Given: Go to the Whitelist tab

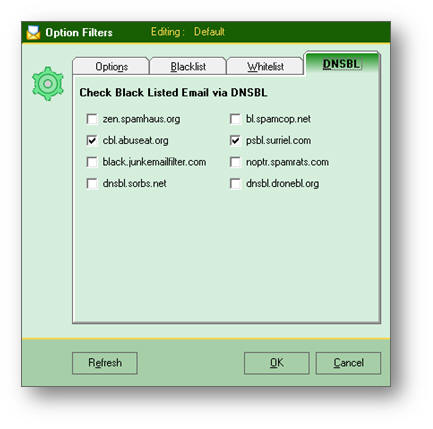Looking at the screenshot, I should point(265,66).
